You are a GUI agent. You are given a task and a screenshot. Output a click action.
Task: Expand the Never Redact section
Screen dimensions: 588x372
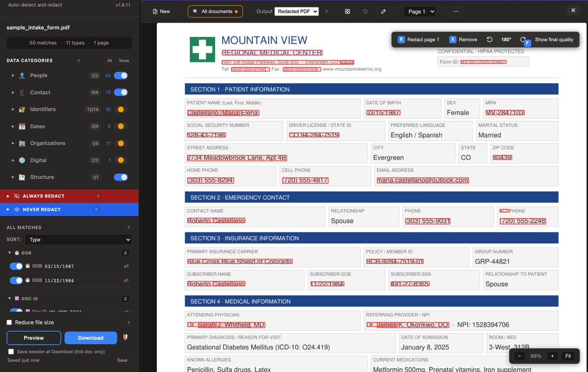[8, 210]
